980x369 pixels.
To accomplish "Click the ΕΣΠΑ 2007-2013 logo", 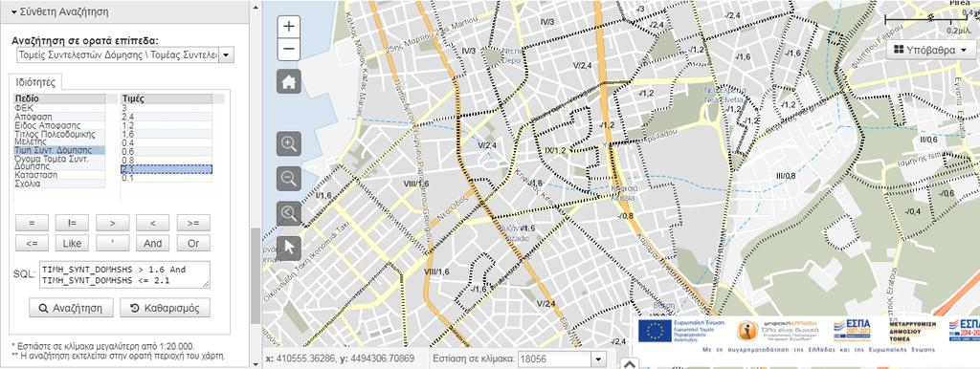I will point(852,330).
